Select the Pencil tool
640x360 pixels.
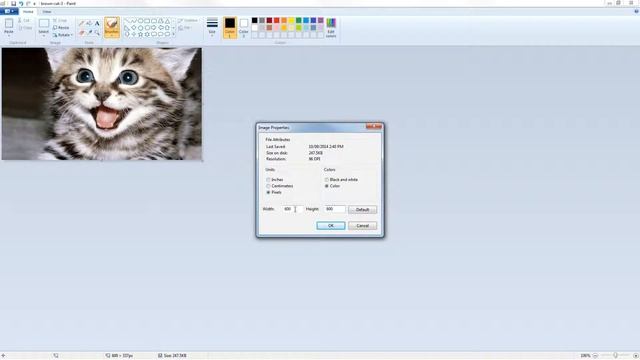(x=82, y=23)
